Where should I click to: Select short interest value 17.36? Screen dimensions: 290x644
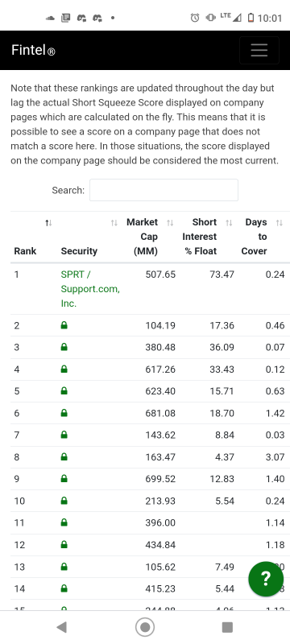(x=222, y=326)
